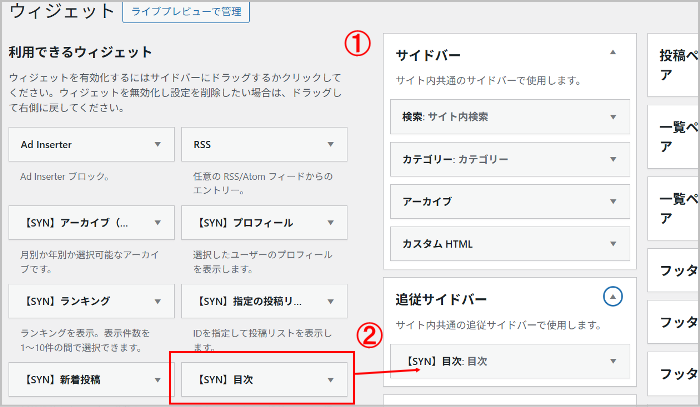Open the 検索: サイト内検索 widget settings arrow
700x407 pixels.
tap(613, 117)
